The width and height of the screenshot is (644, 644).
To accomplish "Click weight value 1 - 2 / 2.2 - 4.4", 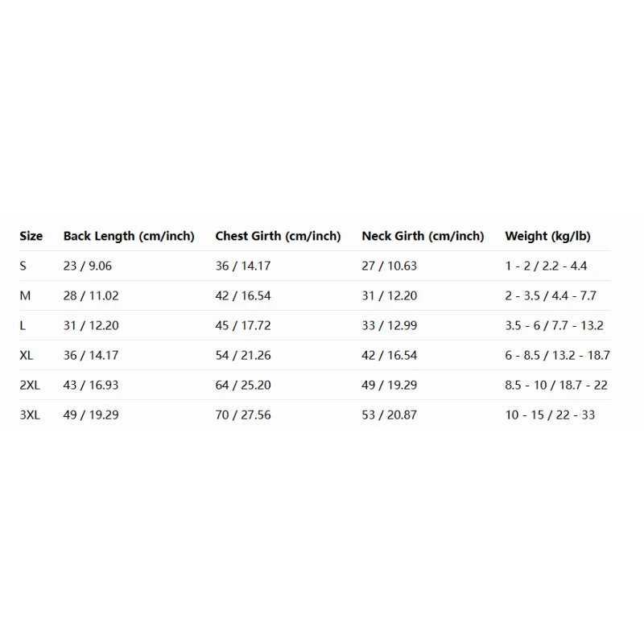I will 546,266.
